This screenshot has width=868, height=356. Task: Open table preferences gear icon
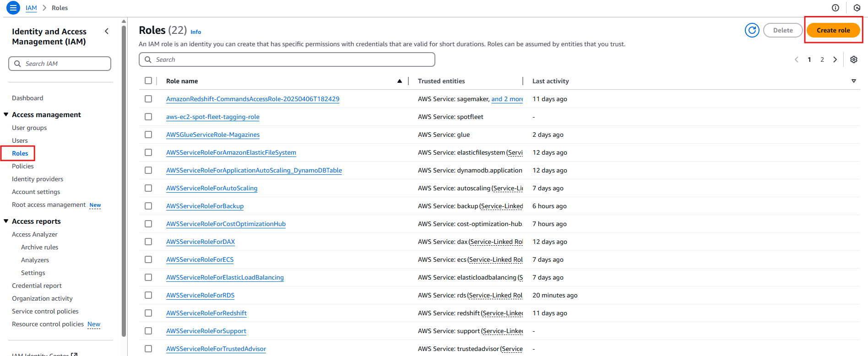(x=854, y=59)
